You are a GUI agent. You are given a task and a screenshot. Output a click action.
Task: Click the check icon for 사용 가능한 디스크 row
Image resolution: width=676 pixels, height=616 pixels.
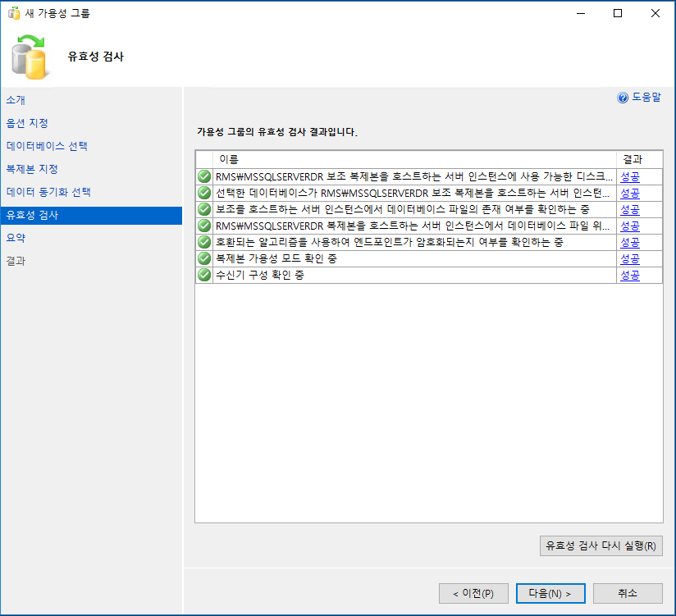pos(204,176)
